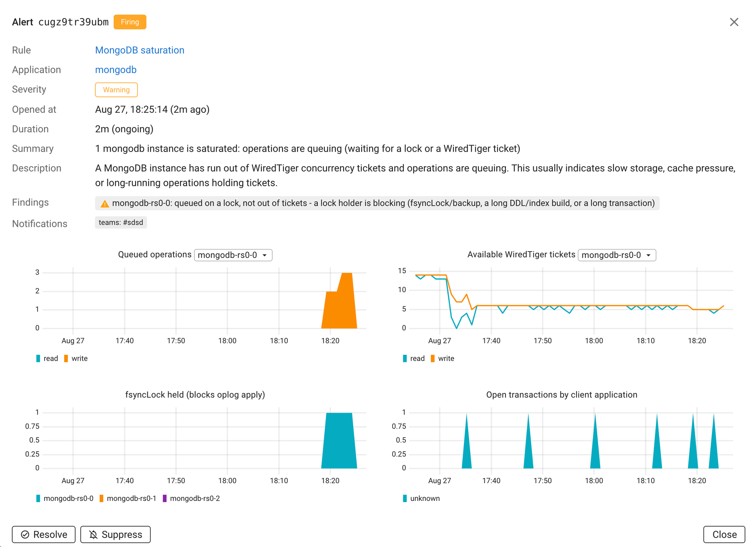Toggle the mongodb-rs0-1 legend in the fsyncLock chart
The image size is (756, 547).
point(128,498)
